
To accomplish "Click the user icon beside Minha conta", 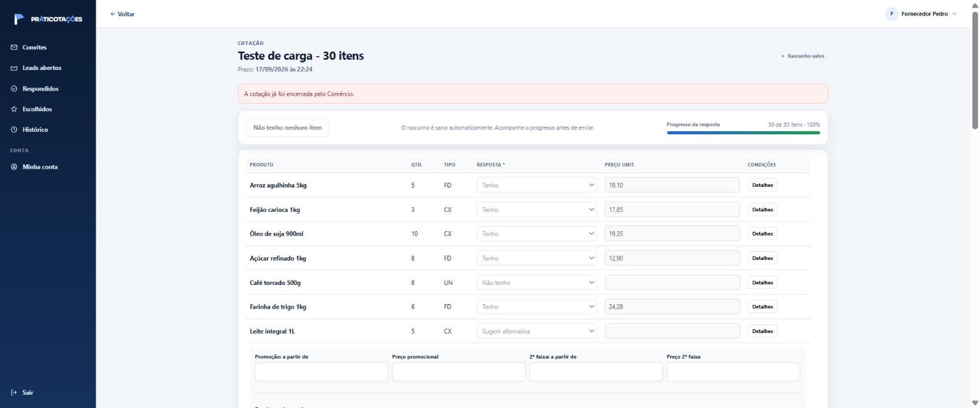I will tap(14, 167).
